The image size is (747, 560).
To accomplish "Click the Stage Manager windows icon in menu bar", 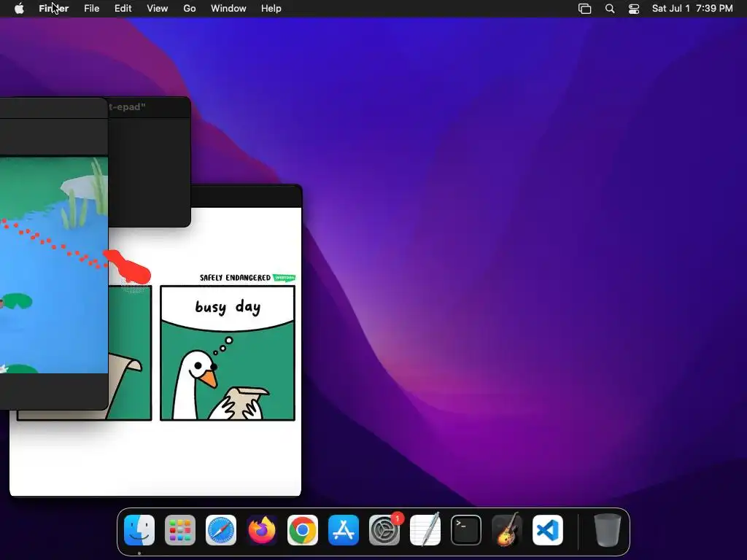I will click(x=584, y=9).
